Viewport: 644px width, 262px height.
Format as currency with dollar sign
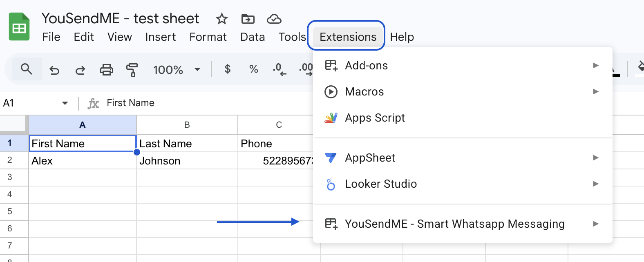[x=228, y=69]
